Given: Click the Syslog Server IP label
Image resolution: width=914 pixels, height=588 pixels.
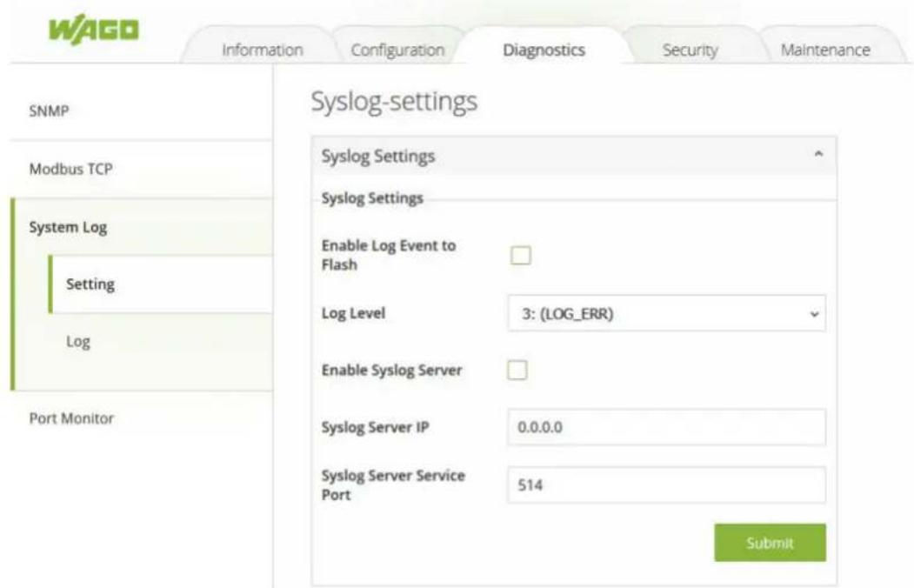Looking at the screenshot, I should tap(376, 427).
